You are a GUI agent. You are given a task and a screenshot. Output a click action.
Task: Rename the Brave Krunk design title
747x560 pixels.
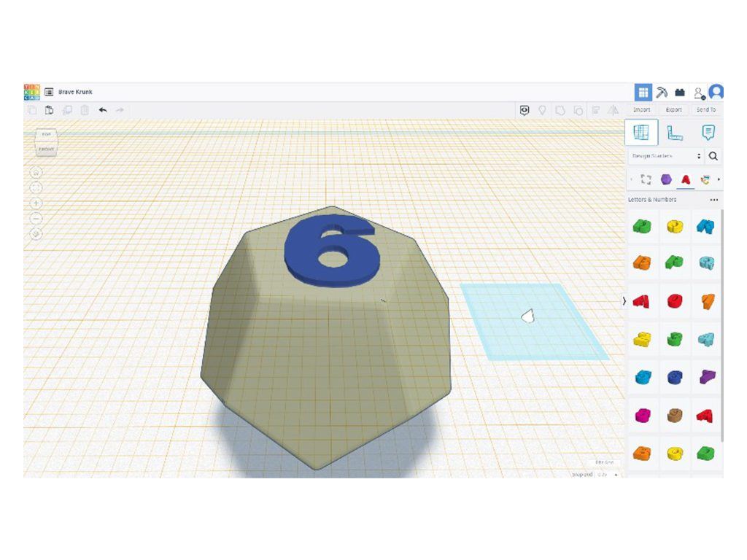coord(75,92)
